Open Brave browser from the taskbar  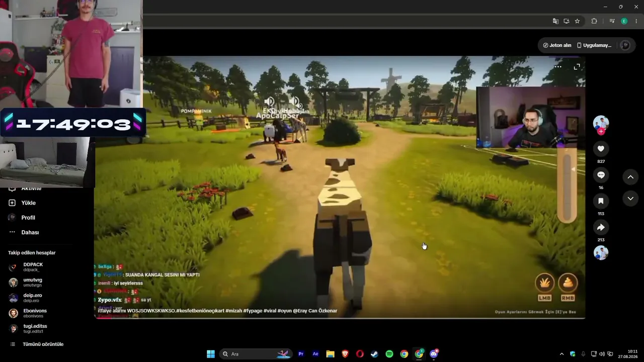click(345, 354)
